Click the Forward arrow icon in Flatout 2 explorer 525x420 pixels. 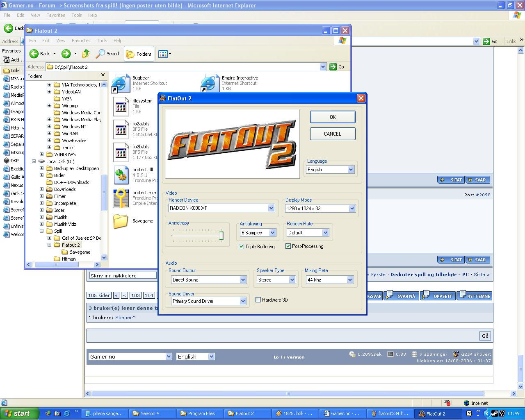point(66,54)
